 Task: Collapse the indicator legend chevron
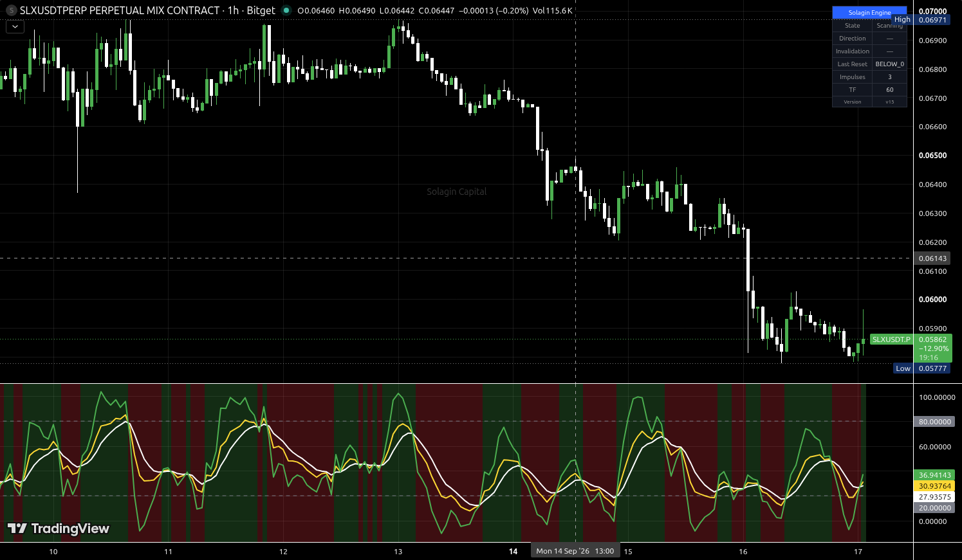(15, 26)
